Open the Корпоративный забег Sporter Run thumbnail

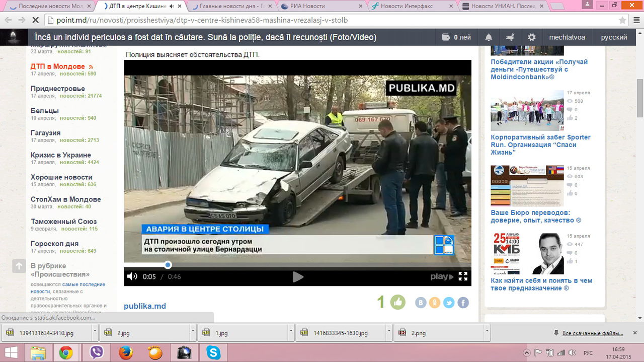pos(527,110)
